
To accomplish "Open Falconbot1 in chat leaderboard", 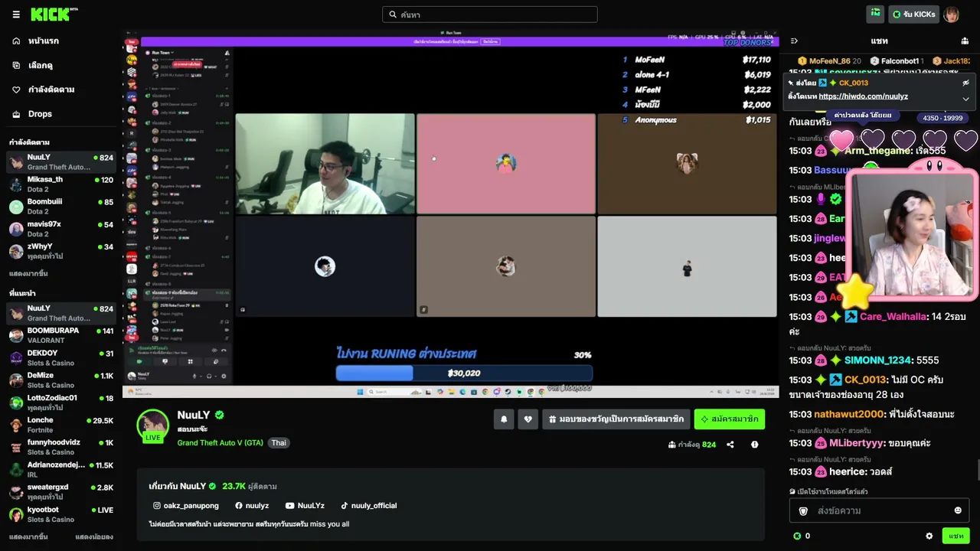I will pos(896,61).
